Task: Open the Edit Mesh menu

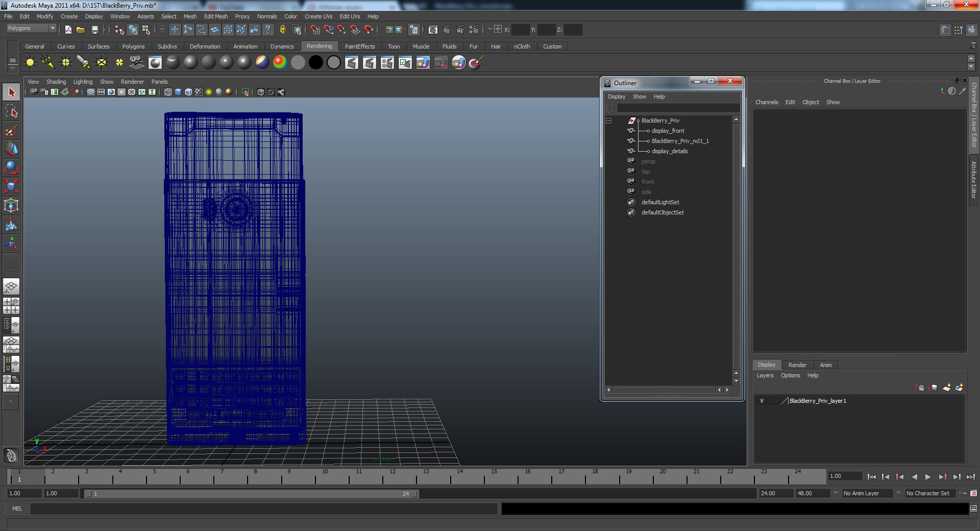Action: click(216, 16)
